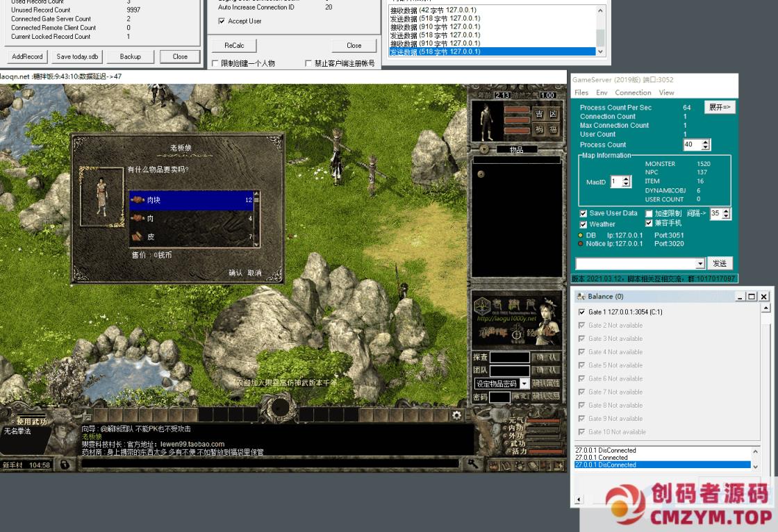778x532 pixels.
Task: Select the 肉块 item in shop list
Action: coord(191,200)
